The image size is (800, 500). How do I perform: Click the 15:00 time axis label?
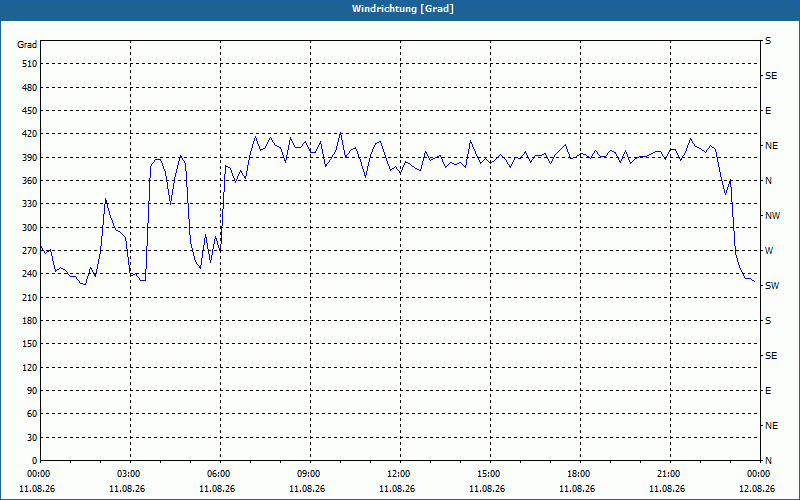489,474
